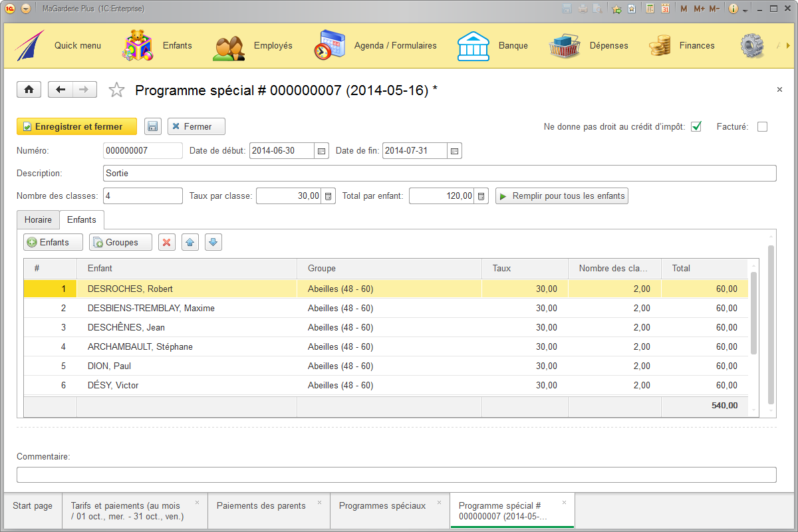The height and width of the screenshot is (532, 798).
Task: Check the Facturé checkbox
Action: point(762,126)
